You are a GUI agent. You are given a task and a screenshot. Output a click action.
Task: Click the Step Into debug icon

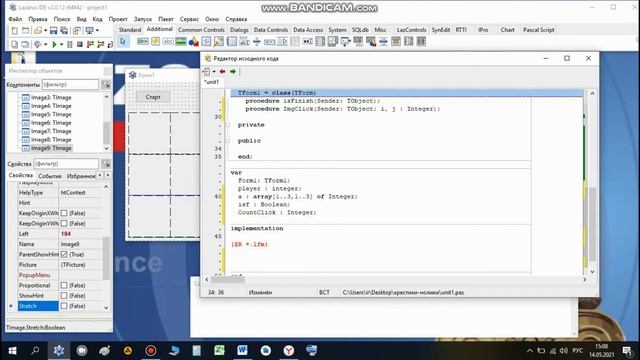coord(90,44)
